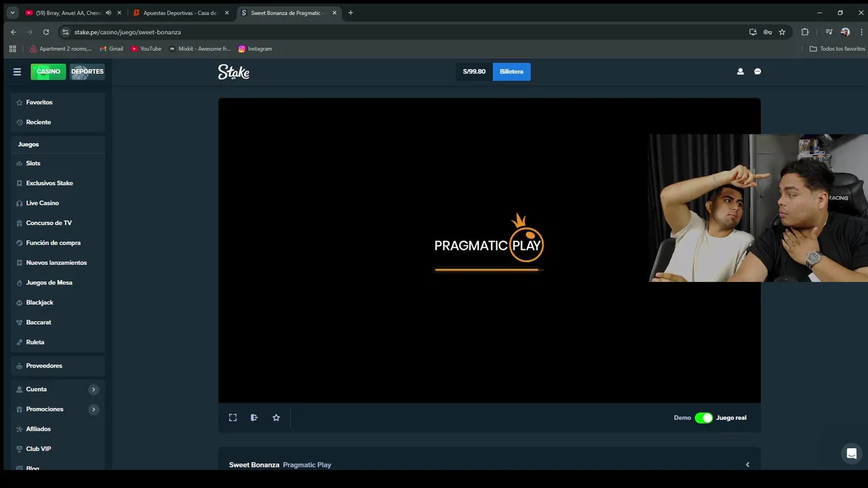Viewport: 868px width, 488px height.
Task: Reload the page
Action: coord(46,32)
